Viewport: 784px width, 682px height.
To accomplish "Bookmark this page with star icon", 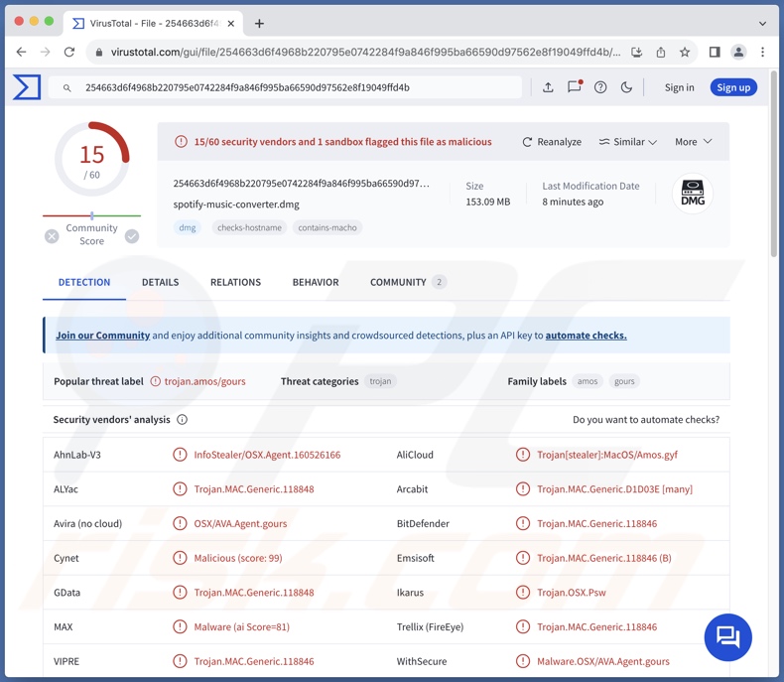I will (685, 52).
